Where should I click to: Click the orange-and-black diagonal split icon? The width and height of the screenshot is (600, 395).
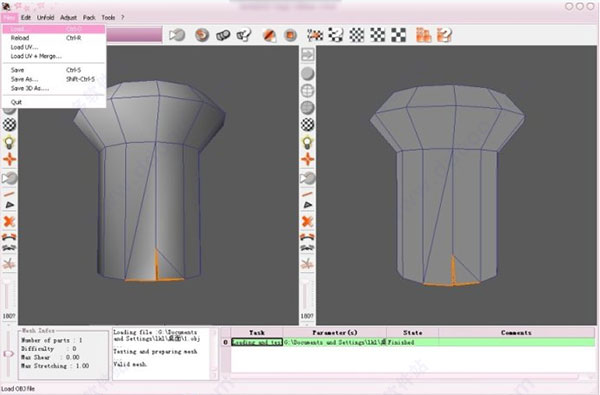click(x=270, y=35)
